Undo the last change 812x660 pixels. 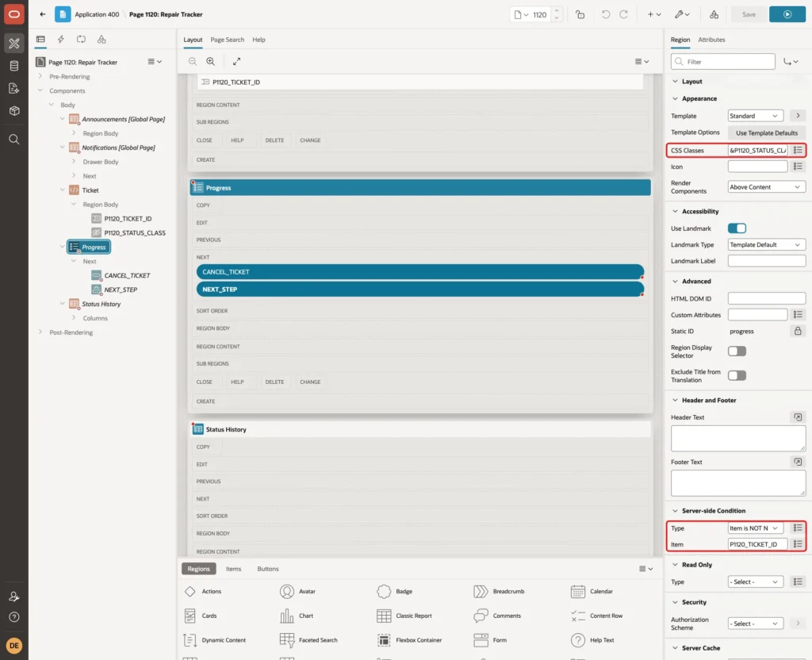(605, 14)
